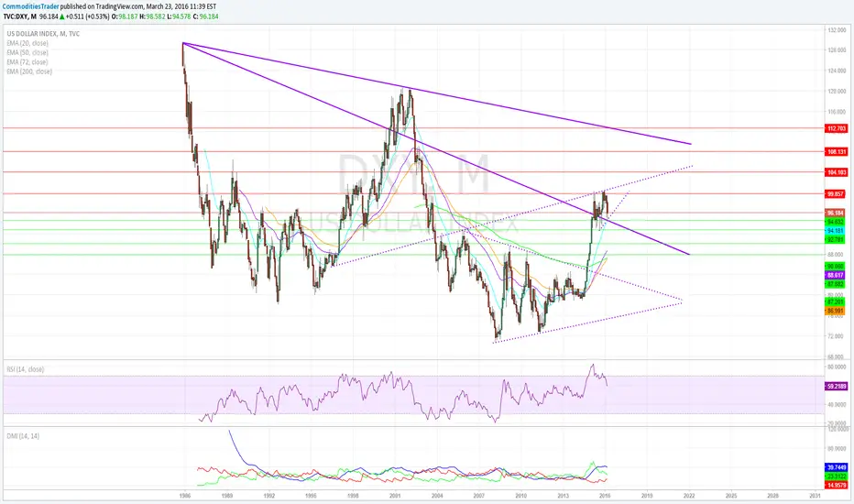Click the 96.184 current price label
The image size is (854, 504).
click(836, 213)
